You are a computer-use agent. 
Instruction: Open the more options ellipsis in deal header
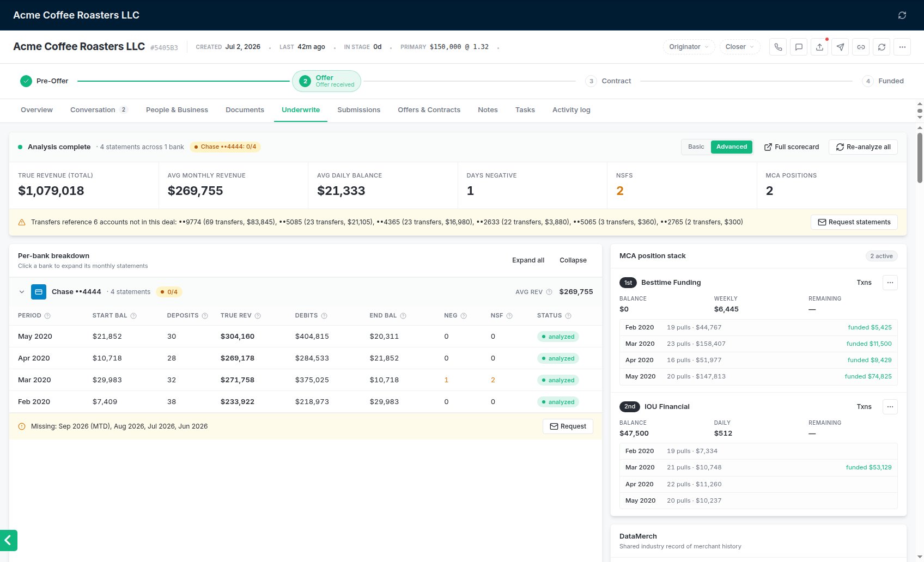(902, 47)
